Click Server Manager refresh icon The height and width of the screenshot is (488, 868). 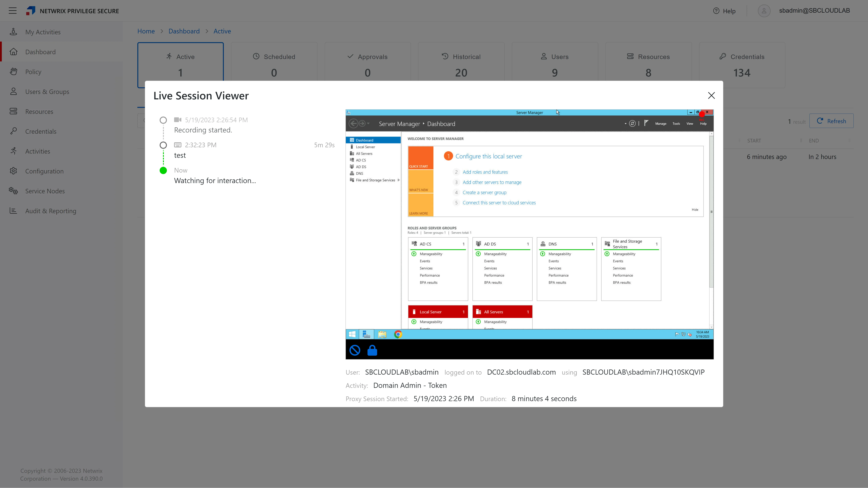point(632,124)
